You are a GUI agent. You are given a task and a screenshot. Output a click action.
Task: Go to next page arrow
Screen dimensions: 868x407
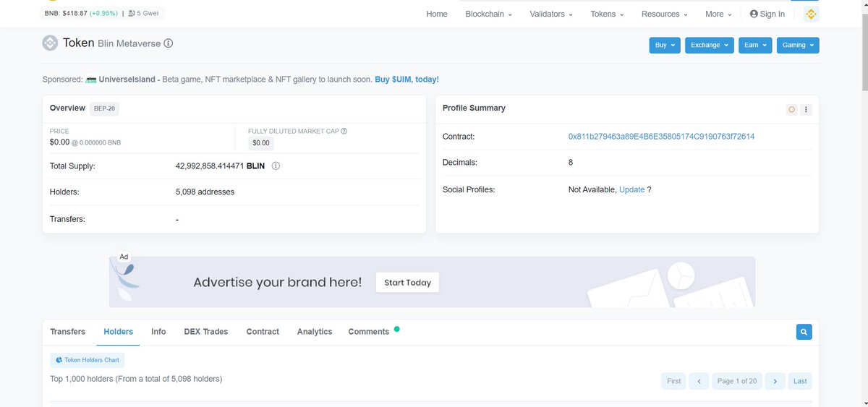tap(775, 381)
